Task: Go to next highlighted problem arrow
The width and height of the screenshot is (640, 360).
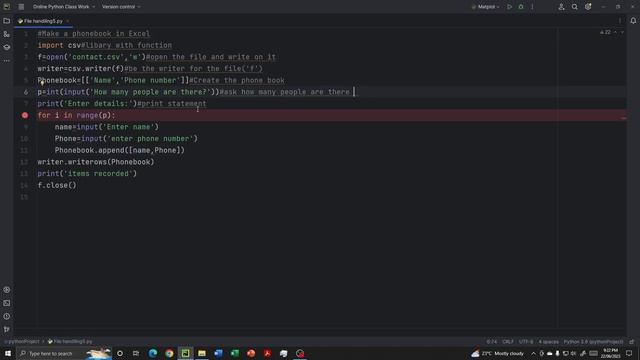Action: pos(622,32)
